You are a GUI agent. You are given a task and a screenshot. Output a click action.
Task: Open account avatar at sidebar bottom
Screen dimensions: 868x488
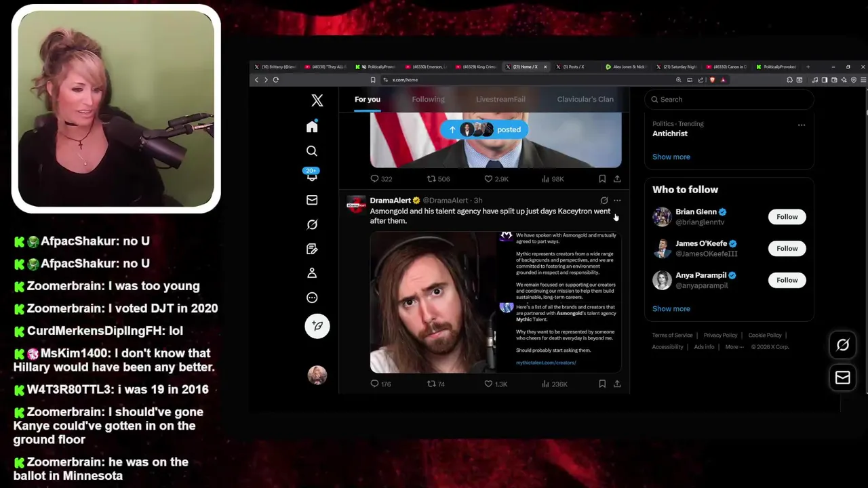pyautogui.click(x=317, y=375)
